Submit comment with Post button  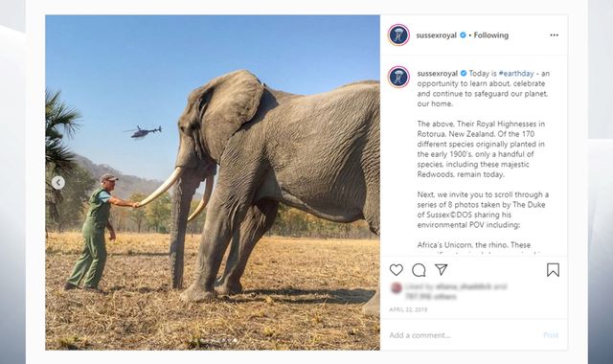click(551, 335)
